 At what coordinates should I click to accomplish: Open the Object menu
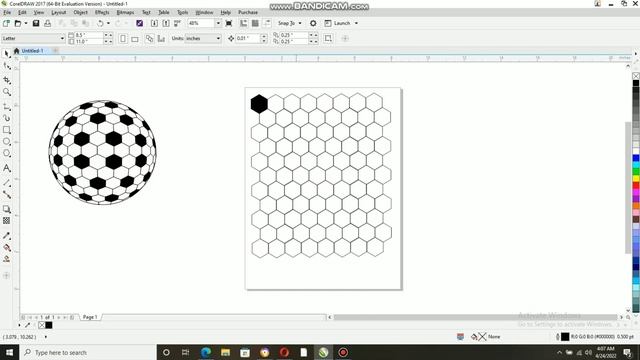point(80,12)
